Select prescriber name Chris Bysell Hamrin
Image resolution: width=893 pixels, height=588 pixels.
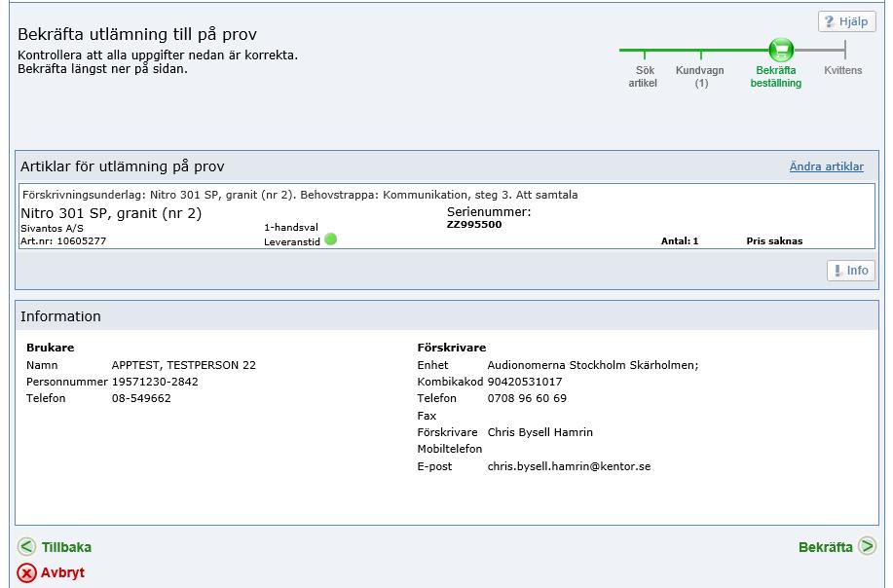[540, 432]
